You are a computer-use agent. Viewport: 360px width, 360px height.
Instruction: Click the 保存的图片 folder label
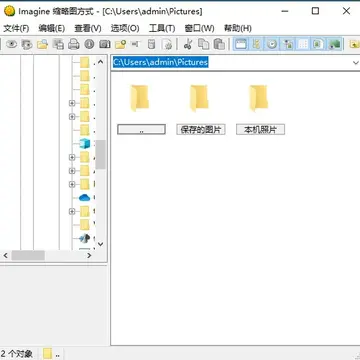click(x=201, y=129)
